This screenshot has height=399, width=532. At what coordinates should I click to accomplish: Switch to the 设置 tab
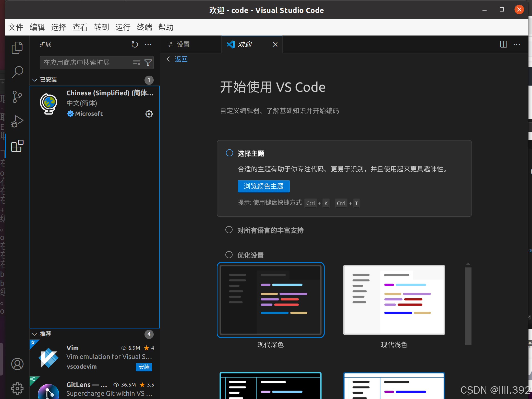pyautogui.click(x=183, y=44)
